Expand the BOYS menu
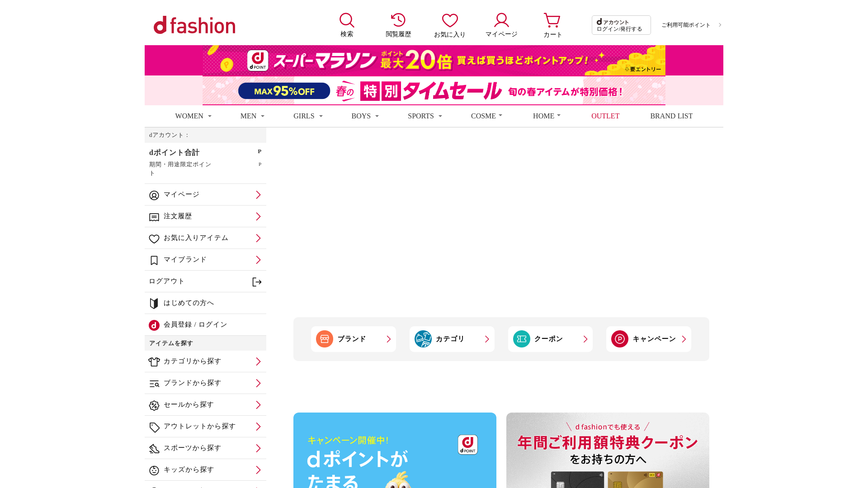Screen dimensions: 868x488 point(365,116)
